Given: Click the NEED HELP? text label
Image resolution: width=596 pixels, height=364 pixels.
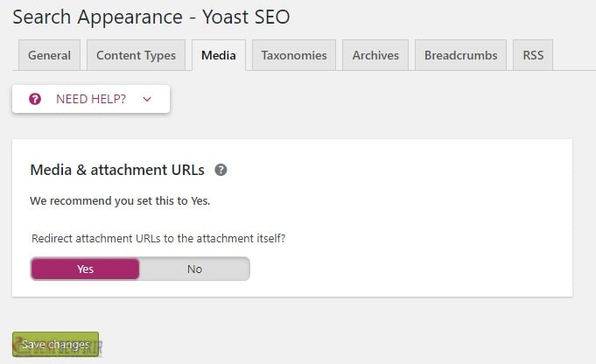Looking at the screenshot, I should click(91, 99).
